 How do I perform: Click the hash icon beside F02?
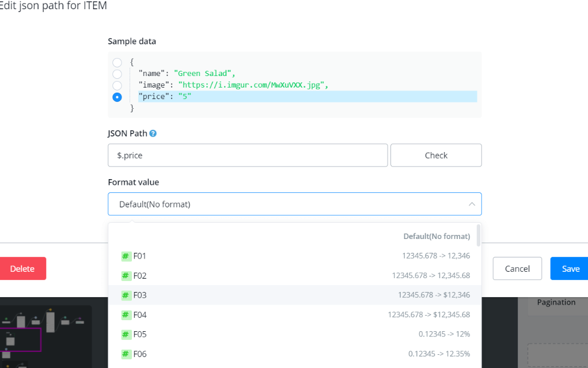point(126,276)
